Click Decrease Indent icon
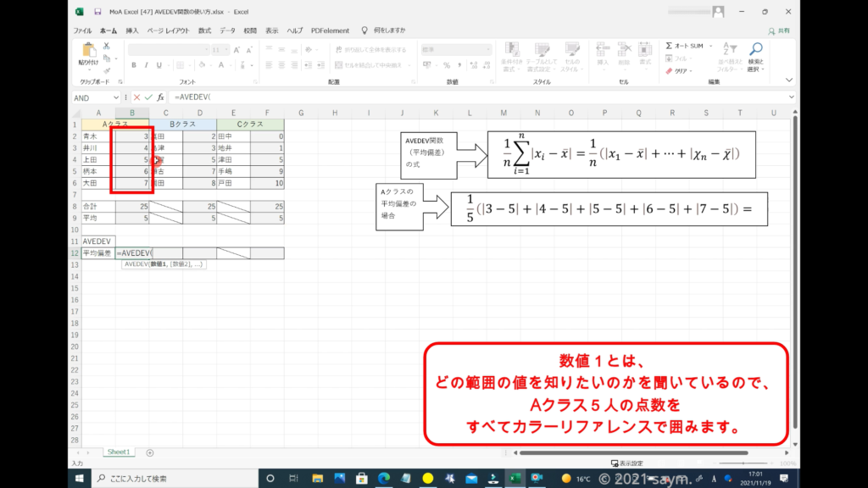This screenshot has height=488, width=868. tap(309, 65)
